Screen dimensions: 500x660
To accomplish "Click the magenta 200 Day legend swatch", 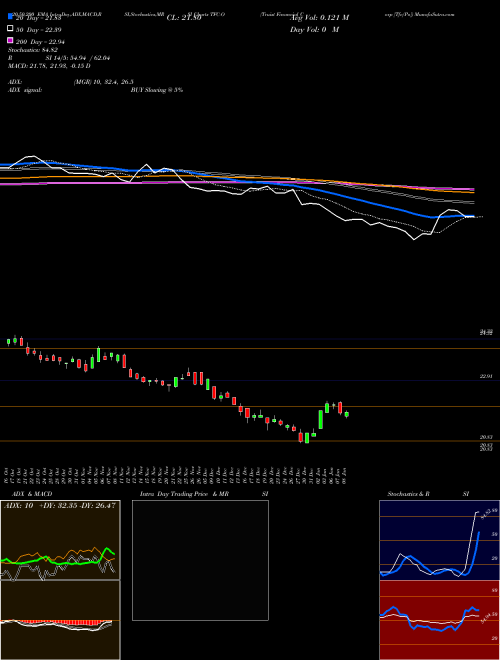I will tap(11, 40).
